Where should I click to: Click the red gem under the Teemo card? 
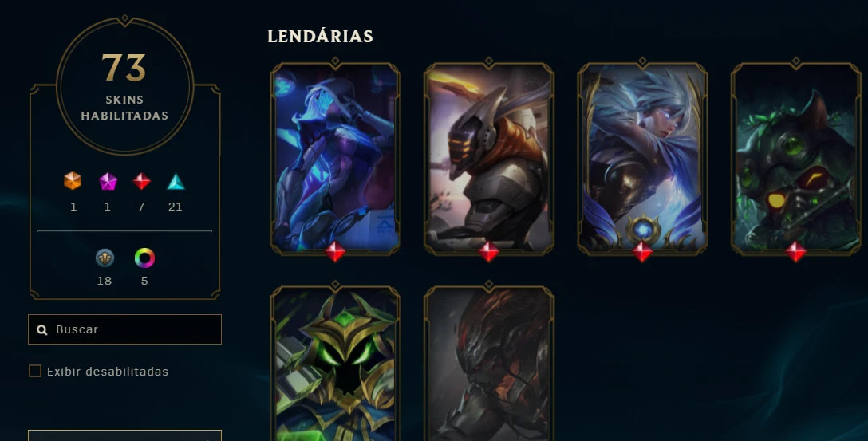[x=796, y=252]
